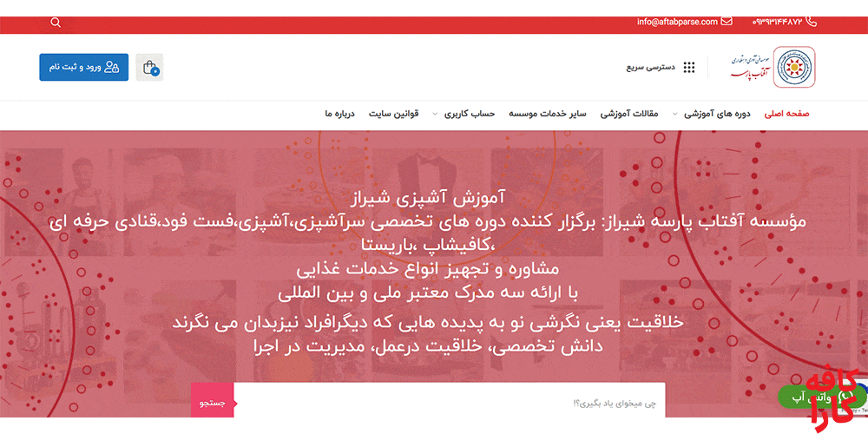Click the Aftab Parse logo
Image resolution: width=868 pixels, height=434 pixels.
point(773,67)
